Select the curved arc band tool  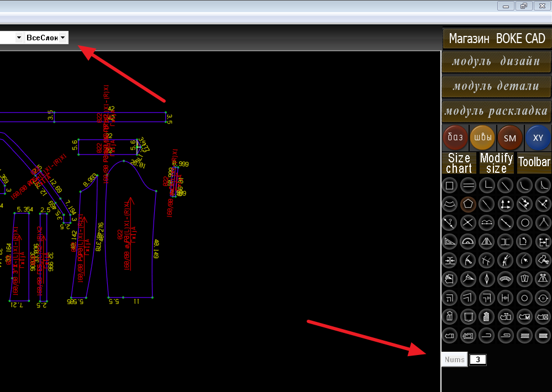(450, 204)
